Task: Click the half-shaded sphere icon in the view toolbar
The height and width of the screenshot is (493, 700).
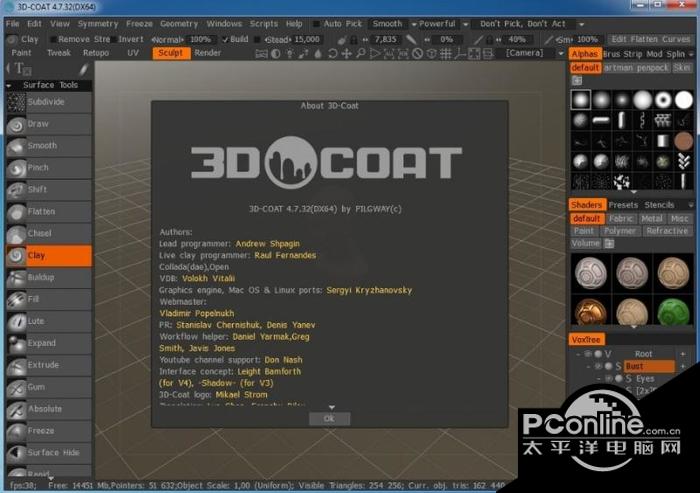Action: click(x=276, y=54)
